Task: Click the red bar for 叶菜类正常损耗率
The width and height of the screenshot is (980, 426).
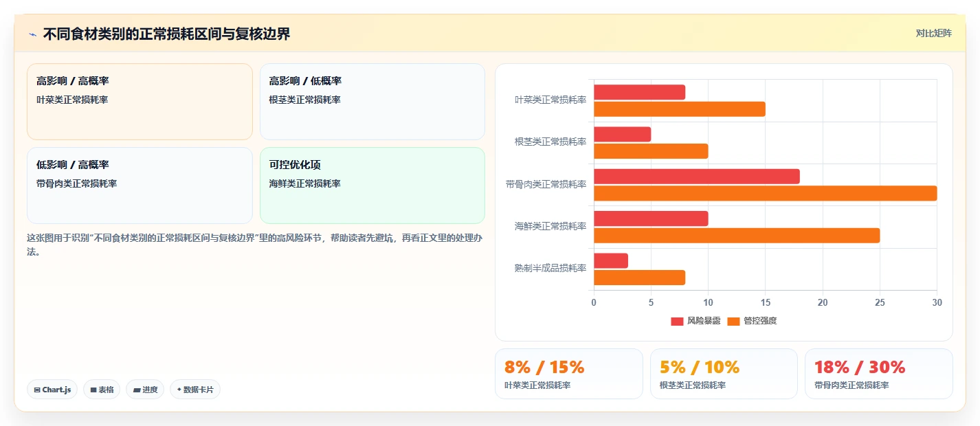Action: pos(639,92)
